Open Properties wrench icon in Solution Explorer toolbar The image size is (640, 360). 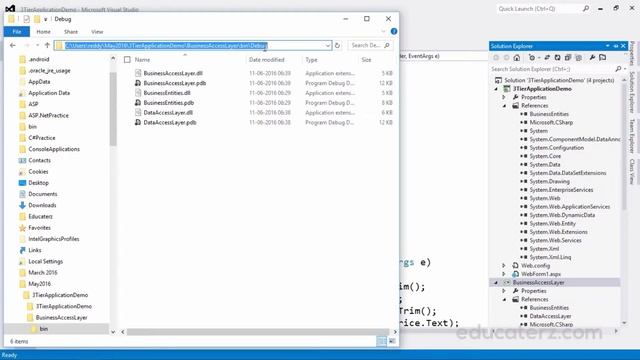pyautogui.click(x=592, y=58)
